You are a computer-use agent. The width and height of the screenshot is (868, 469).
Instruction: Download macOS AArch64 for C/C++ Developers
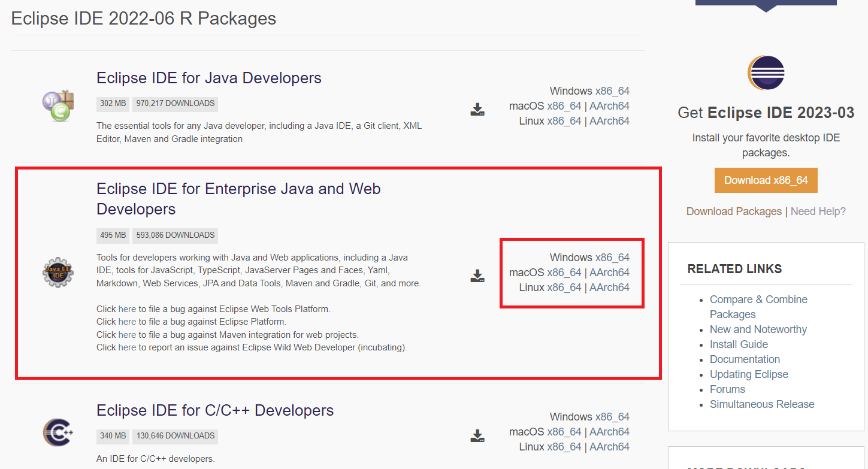tap(609, 432)
